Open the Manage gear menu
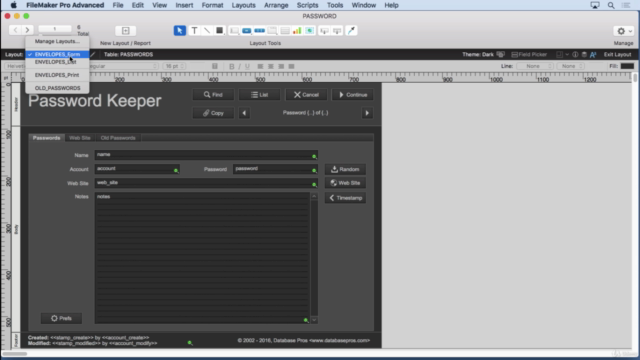Image resolution: width=640 pixels, height=360 pixels. click(x=623, y=31)
